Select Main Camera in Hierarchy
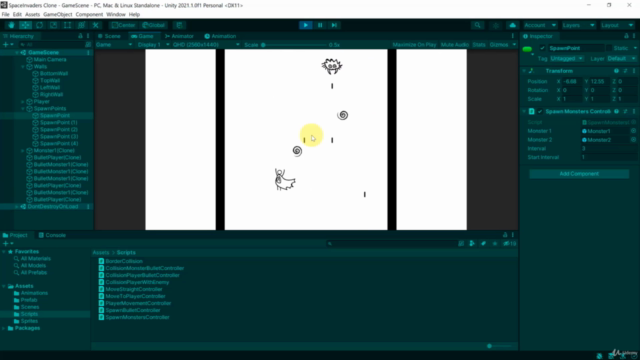This screenshot has width=640, height=360. click(49, 60)
